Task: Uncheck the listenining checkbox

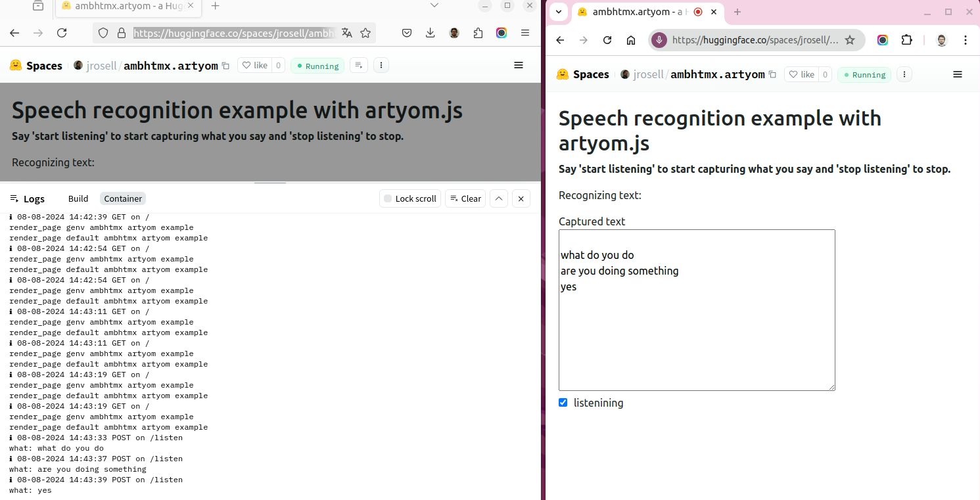Action: (563, 403)
